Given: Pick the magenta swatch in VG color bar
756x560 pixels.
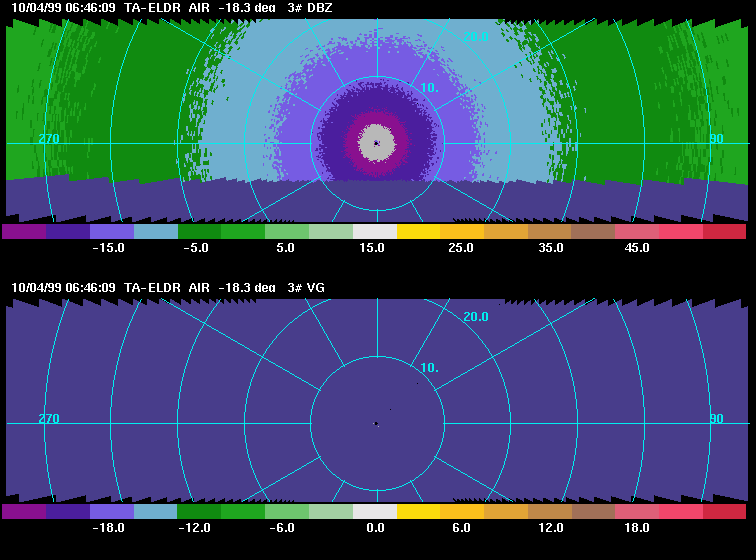Looking at the screenshot, I should (24, 511).
